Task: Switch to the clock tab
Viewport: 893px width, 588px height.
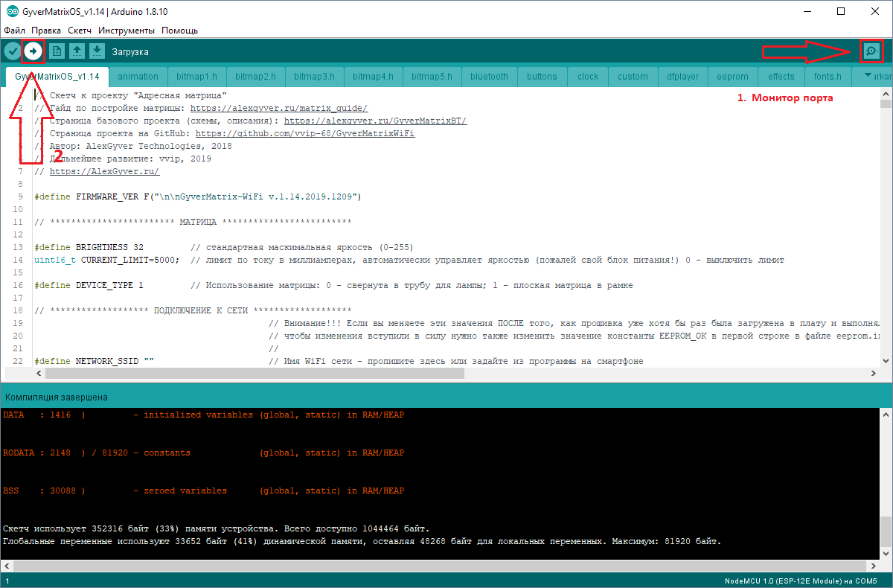Action: tap(588, 77)
